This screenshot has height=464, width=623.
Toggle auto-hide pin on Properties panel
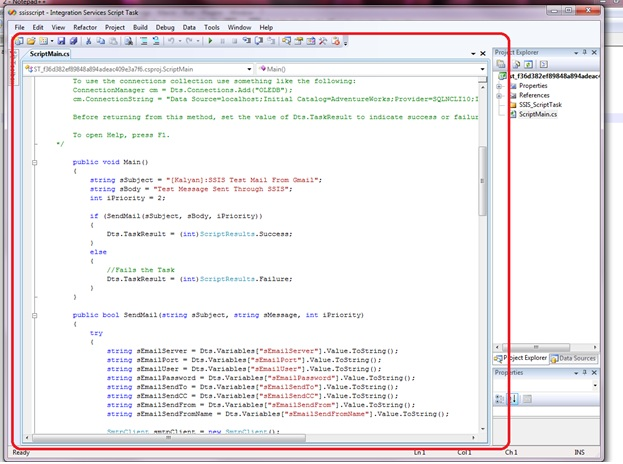click(584, 372)
